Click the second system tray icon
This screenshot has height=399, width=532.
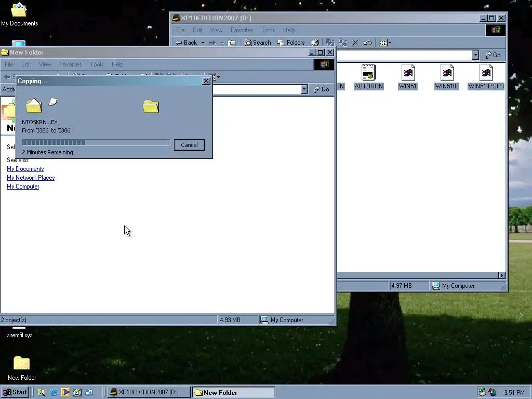click(x=493, y=393)
